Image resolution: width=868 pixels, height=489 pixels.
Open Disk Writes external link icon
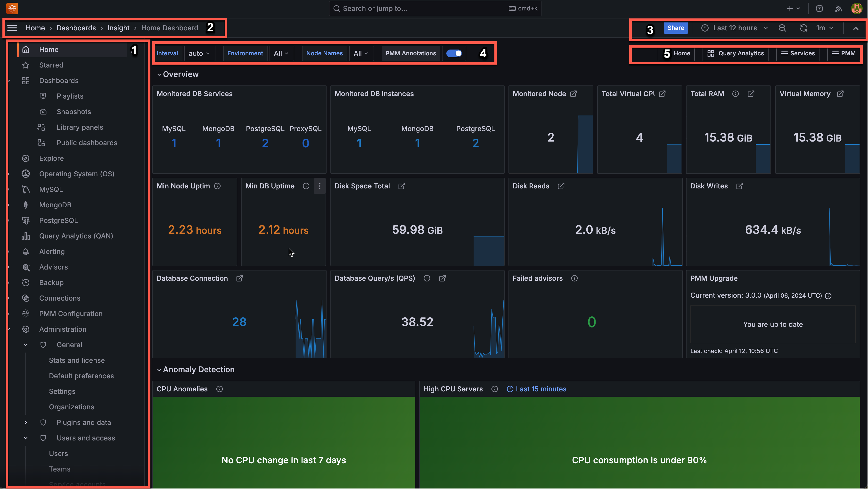(x=739, y=186)
